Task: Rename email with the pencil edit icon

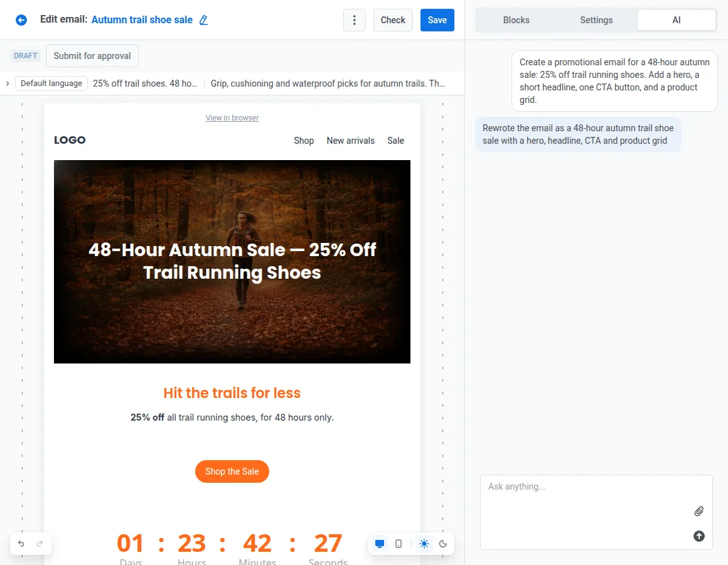Action: (x=203, y=20)
